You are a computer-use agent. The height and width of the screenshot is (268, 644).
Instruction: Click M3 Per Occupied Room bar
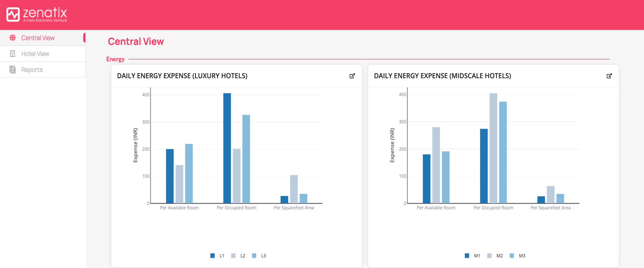(x=503, y=152)
